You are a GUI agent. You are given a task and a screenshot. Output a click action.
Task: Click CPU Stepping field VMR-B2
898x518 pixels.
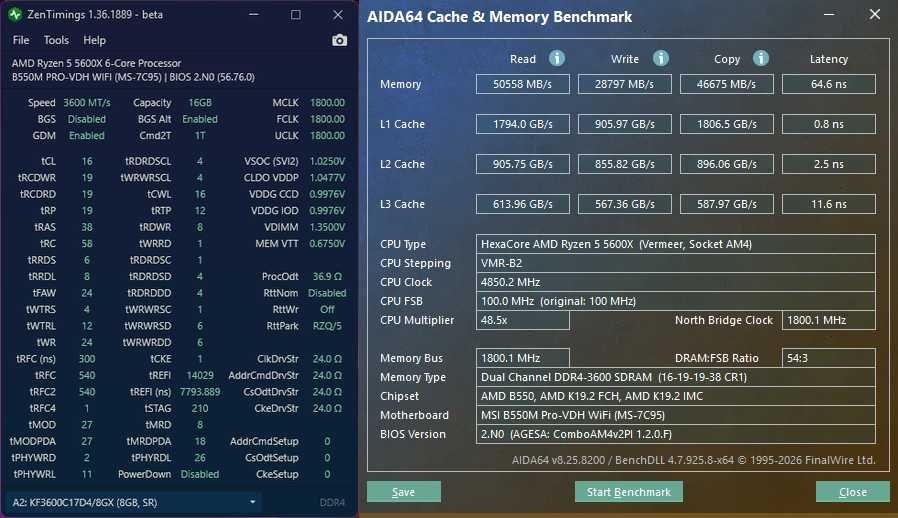tap(676, 263)
